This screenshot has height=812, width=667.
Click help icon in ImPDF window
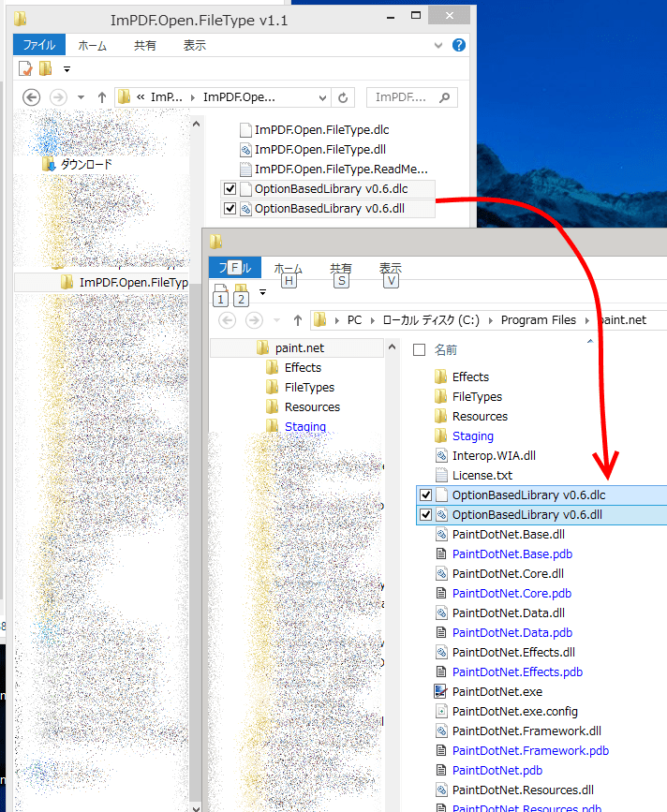click(459, 45)
